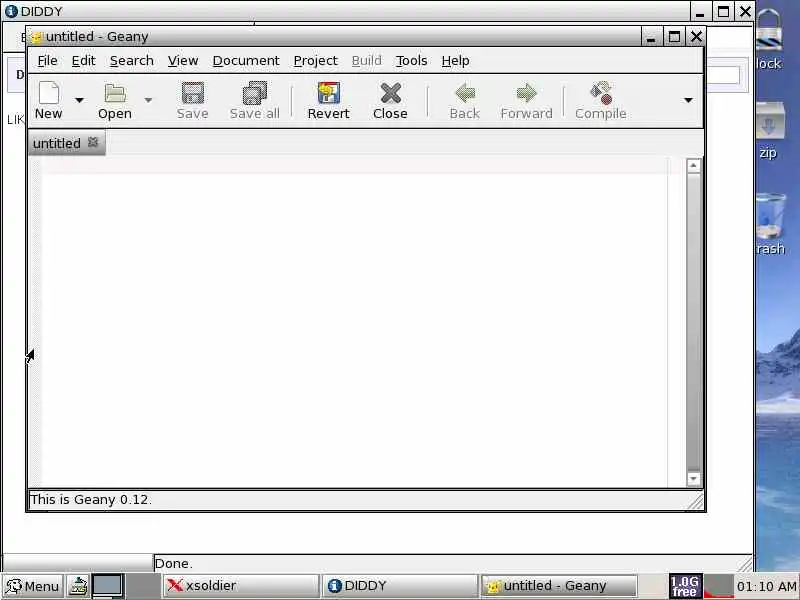Select untitled - Geany taskbar button
Viewport: 800px width, 600px height.
point(559,586)
